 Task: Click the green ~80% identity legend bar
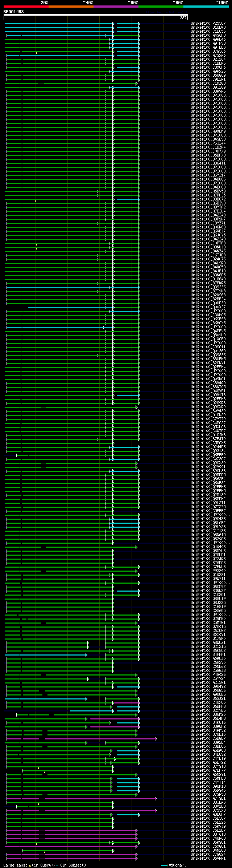(x=161, y=7)
